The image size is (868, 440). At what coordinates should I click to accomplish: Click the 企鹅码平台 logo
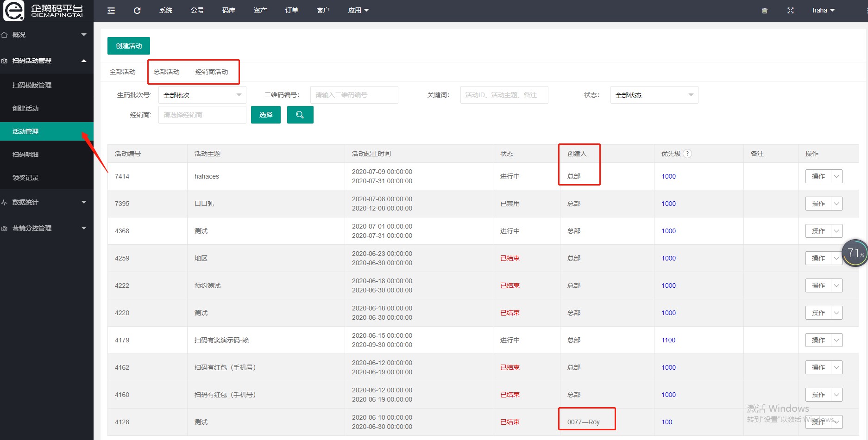(x=44, y=11)
